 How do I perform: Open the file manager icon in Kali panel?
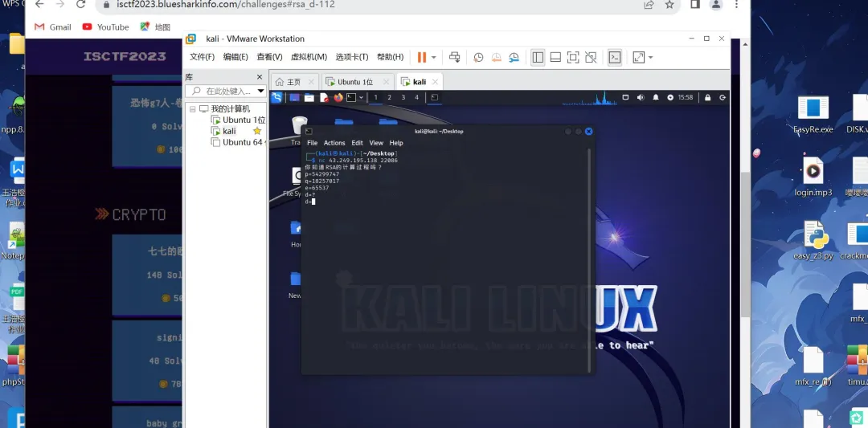click(x=309, y=97)
